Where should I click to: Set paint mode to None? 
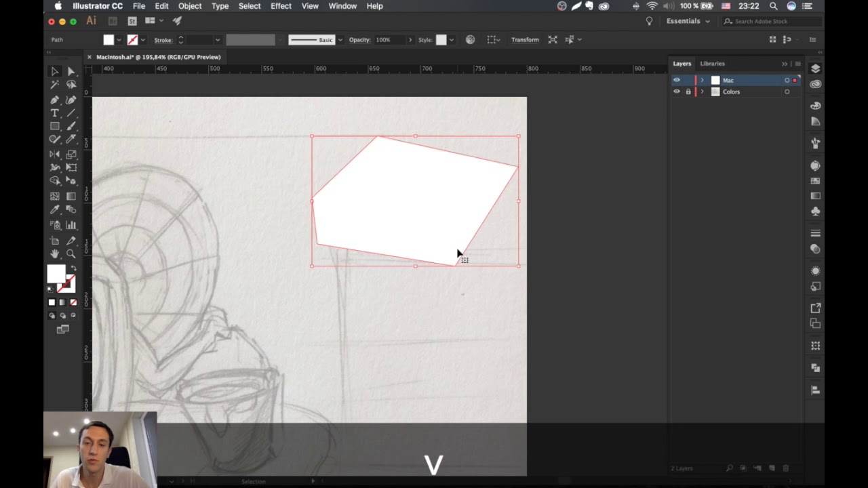(73, 302)
